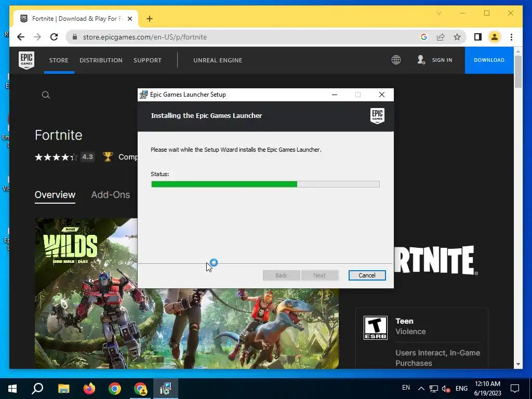The image size is (532, 399).
Task: Open the language globe selector
Action: tap(396, 60)
